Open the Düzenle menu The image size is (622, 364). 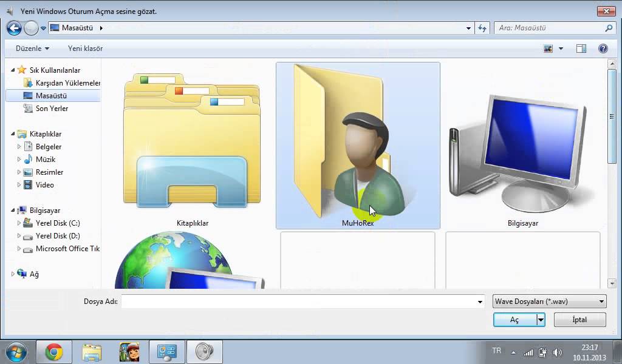[33, 49]
